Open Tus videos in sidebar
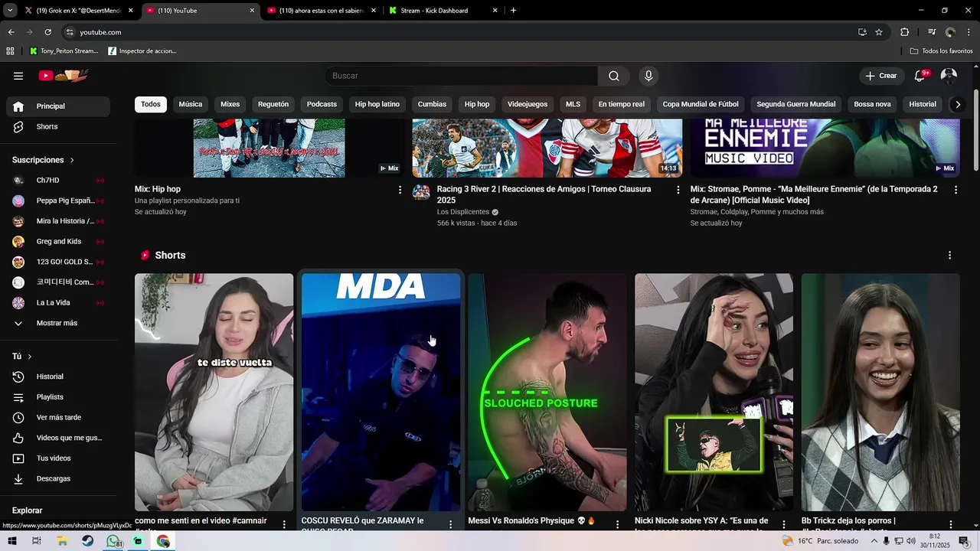980x551 pixels. click(x=58, y=458)
